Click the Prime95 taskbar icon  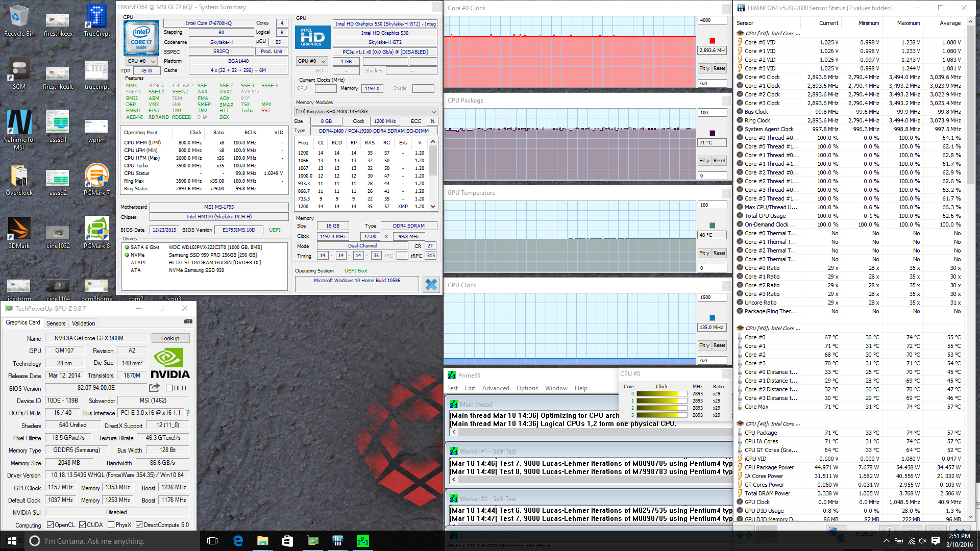tap(362, 541)
